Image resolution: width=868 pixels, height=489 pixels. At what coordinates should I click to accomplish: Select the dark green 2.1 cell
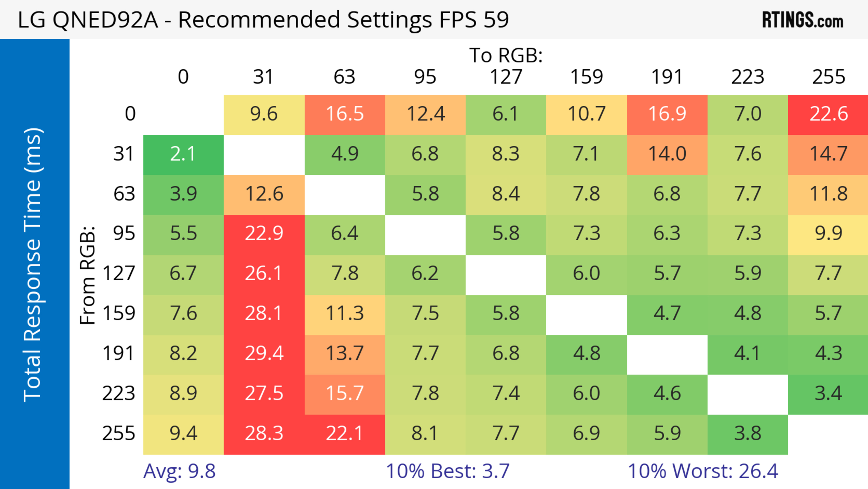pyautogui.click(x=183, y=155)
